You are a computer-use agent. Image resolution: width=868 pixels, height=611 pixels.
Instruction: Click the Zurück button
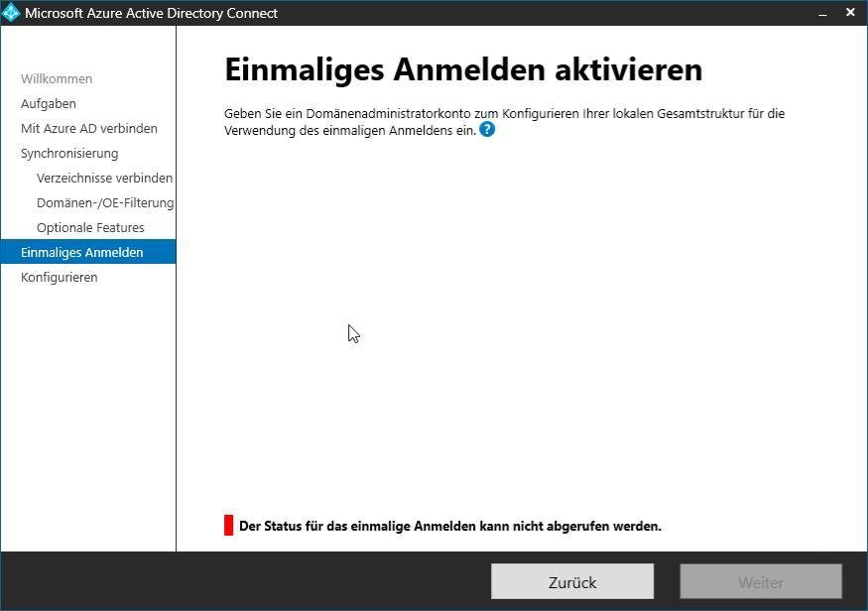[x=571, y=581]
